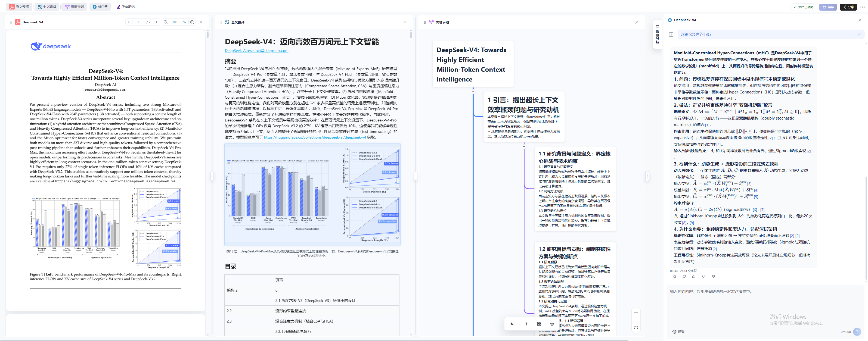The image size is (868, 341).
Task: Zoom in the mind map canvas
Action: pos(636,312)
